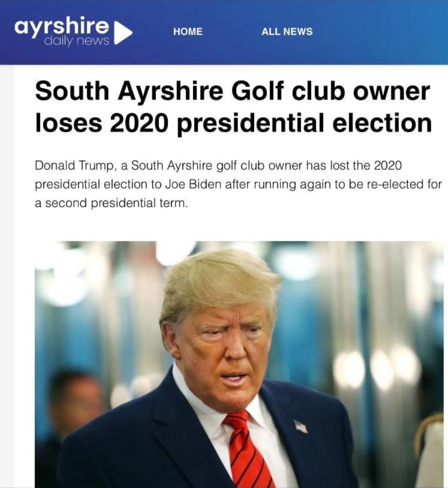Open the ALL NEWS menu item
This screenshot has height=488, width=448.
(x=287, y=32)
